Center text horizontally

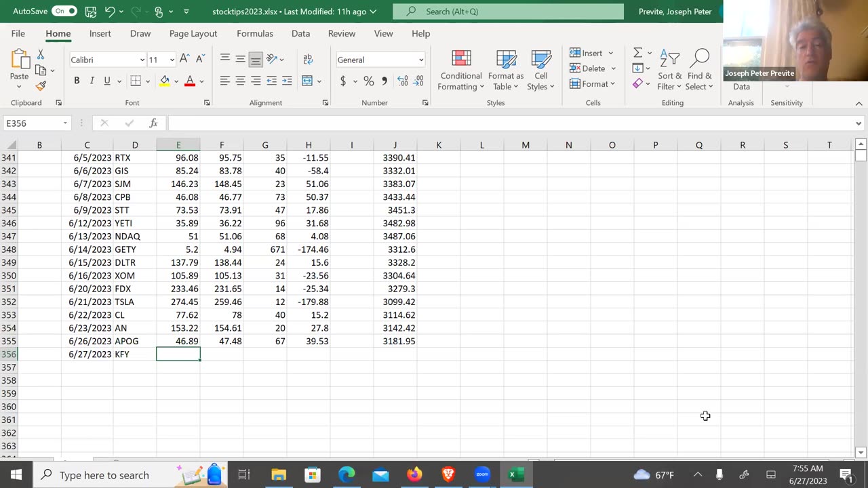point(240,81)
